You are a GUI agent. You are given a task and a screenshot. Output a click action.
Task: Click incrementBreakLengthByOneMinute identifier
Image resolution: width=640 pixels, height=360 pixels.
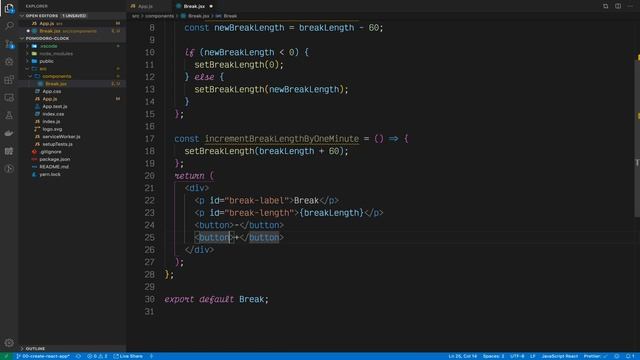tap(282, 139)
